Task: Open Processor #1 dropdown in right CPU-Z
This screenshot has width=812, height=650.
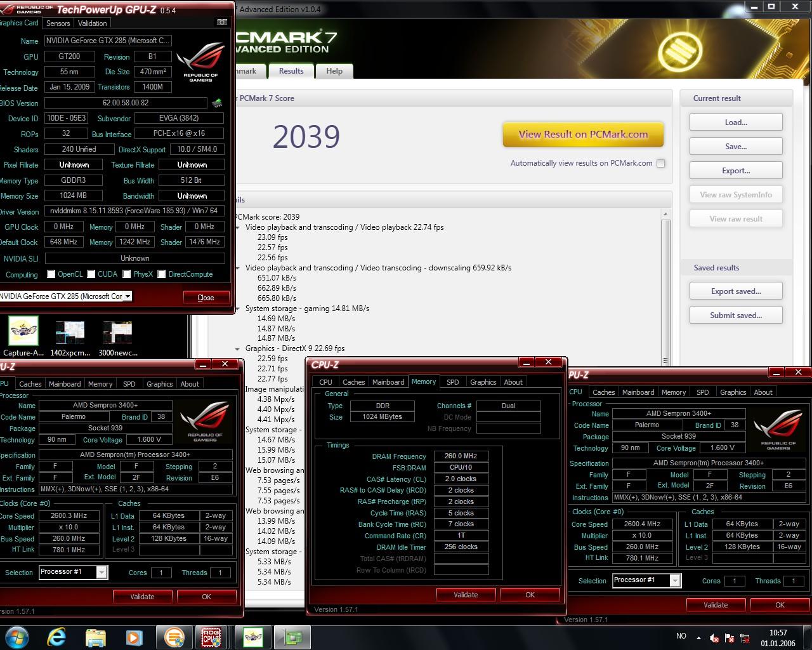Action: pos(675,580)
